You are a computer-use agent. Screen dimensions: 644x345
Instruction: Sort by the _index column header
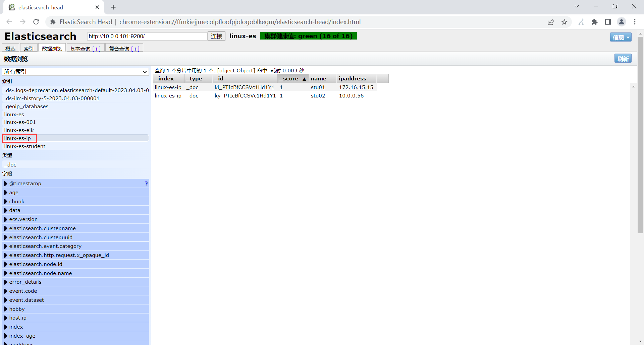coord(169,78)
